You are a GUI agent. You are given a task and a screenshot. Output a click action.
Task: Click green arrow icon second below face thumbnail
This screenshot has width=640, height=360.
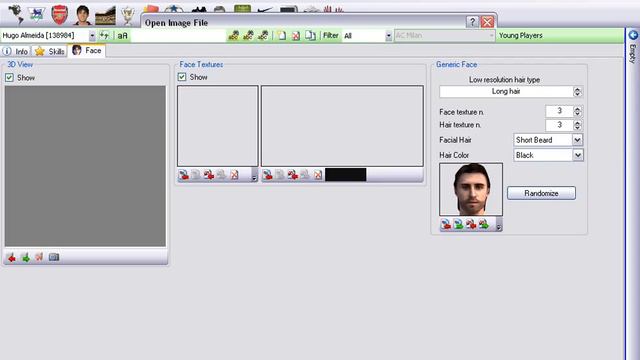(458, 224)
